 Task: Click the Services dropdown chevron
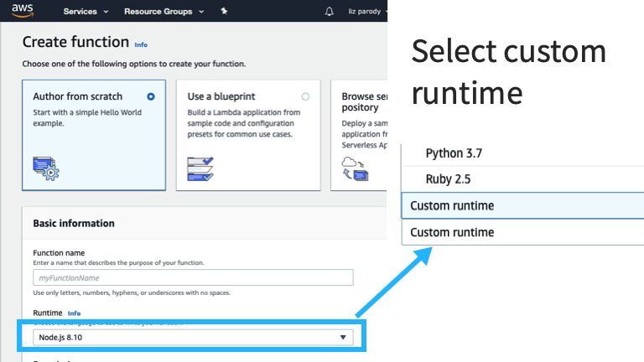click(106, 12)
